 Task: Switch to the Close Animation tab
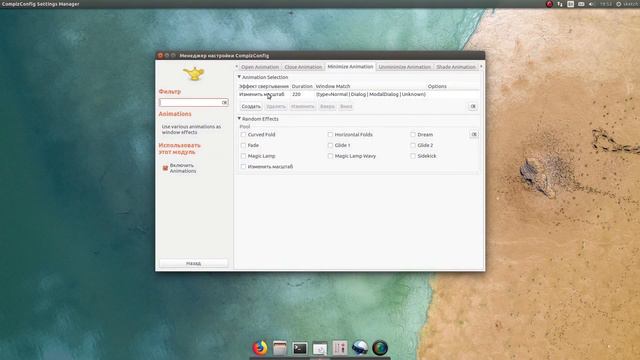(x=303, y=67)
